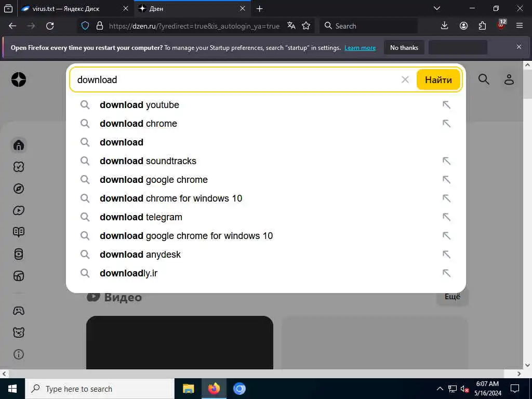The height and width of the screenshot is (399, 532).
Task: Reload the current page
Action: [x=50, y=26]
